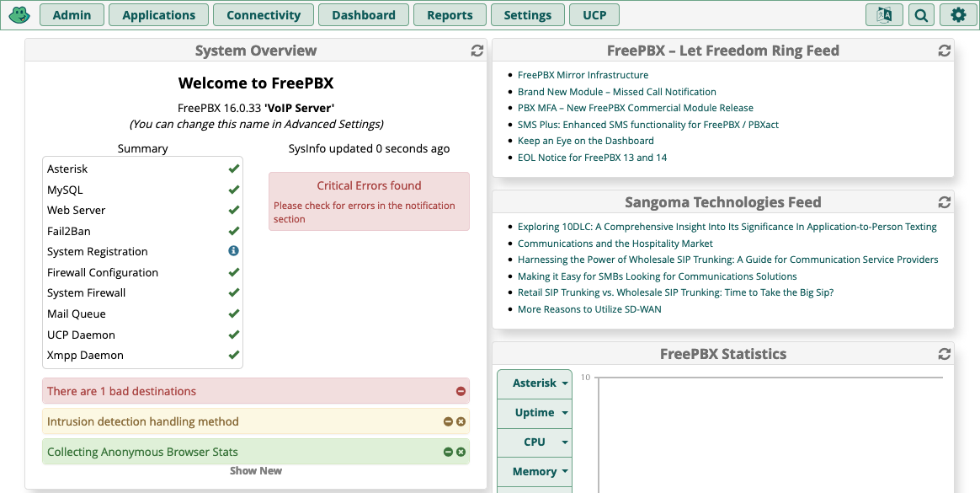Image resolution: width=980 pixels, height=493 pixels.
Task: Collapse the bad destinations notification
Action: click(x=461, y=391)
